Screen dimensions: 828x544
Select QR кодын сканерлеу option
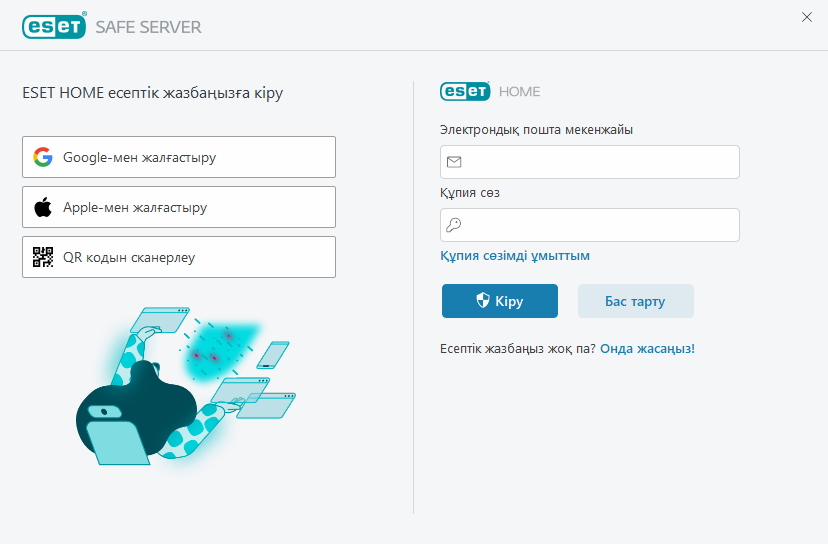179,257
